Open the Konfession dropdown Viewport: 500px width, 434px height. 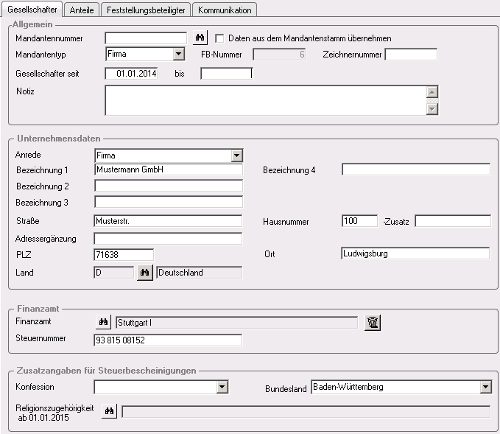pyautogui.click(x=222, y=387)
